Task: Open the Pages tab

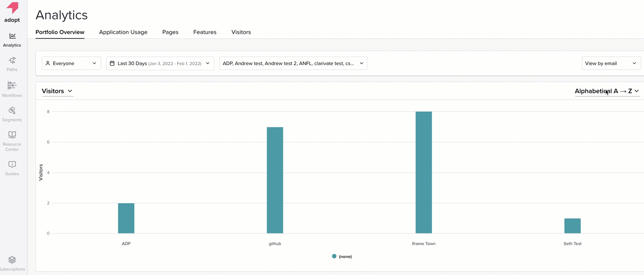Action: tap(170, 32)
